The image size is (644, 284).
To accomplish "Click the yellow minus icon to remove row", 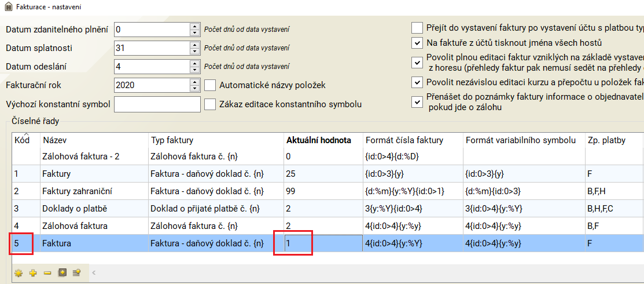I will [47, 272].
